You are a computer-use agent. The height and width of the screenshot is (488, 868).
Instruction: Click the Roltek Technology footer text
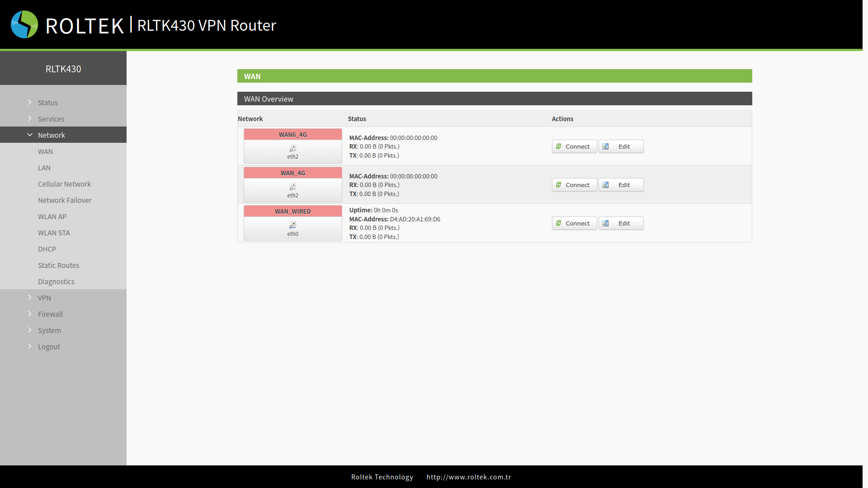[x=382, y=477]
